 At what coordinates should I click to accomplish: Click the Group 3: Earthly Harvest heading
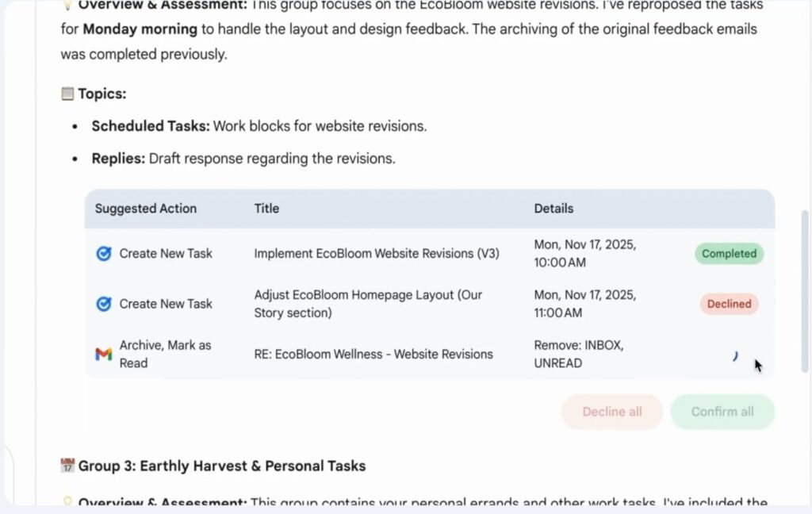pyautogui.click(x=222, y=466)
